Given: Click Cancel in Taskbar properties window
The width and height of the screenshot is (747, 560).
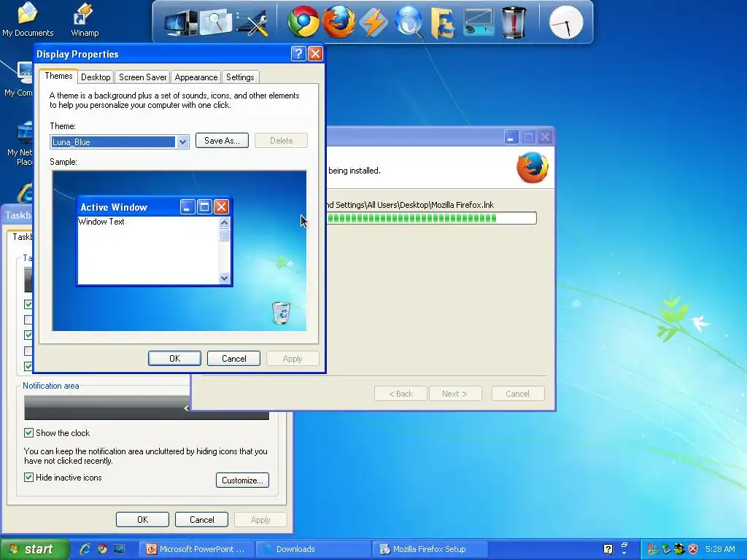Looking at the screenshot, I should 201,519.
